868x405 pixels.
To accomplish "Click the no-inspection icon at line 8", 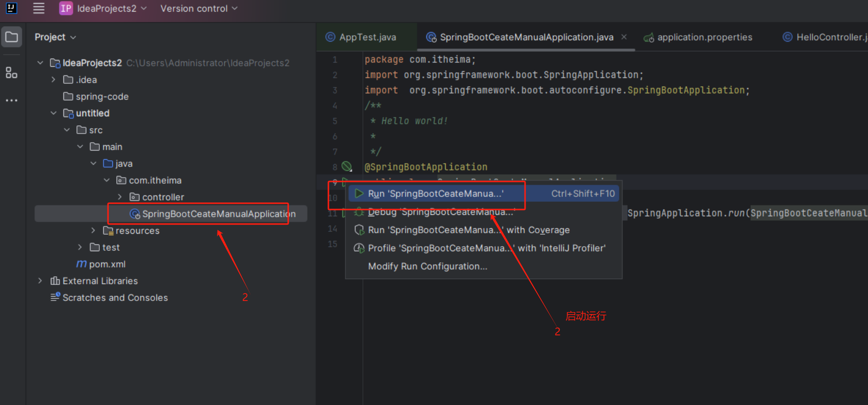I will point(347,166).
